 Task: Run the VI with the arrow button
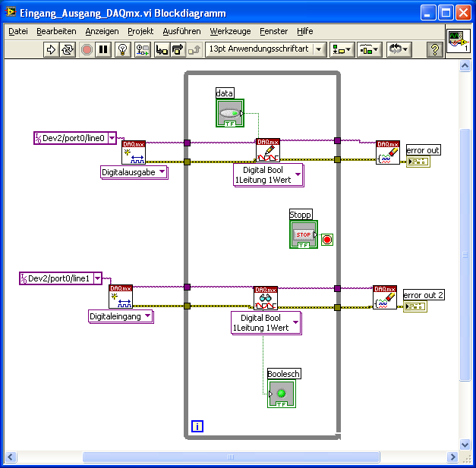(x=51, y=49)
